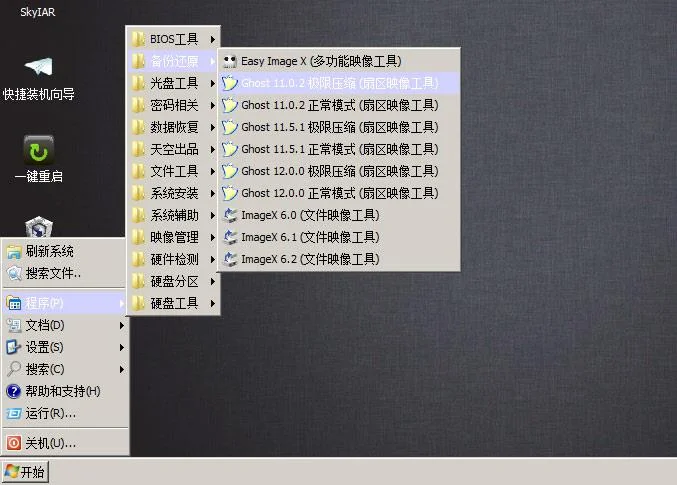677x485 pixels.
Task: Click the ImageX 6.0 icon
Action: (x=230, y=215)
